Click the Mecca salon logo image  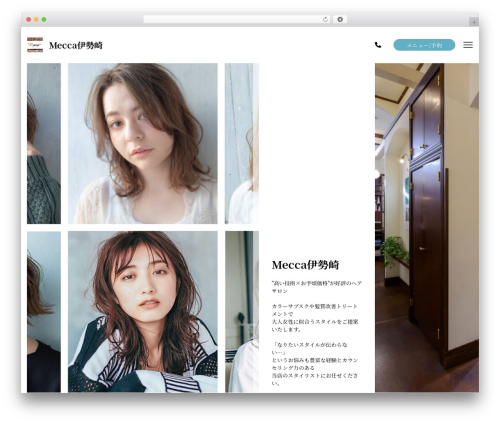click(x=35, y=45)
